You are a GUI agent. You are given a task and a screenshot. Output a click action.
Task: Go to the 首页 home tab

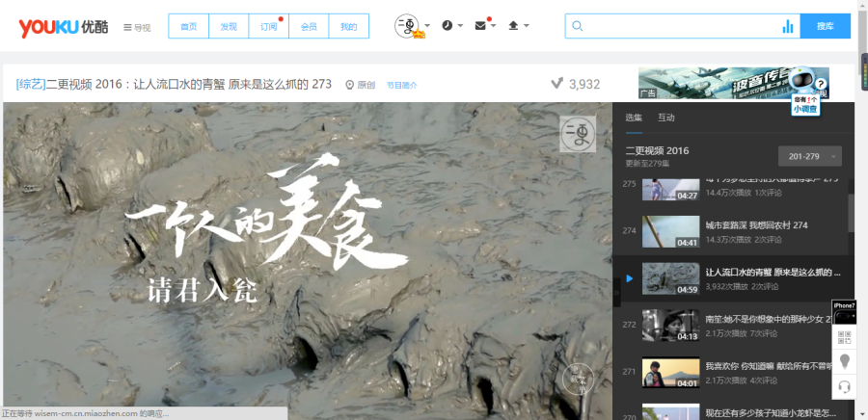coord(188,26)
